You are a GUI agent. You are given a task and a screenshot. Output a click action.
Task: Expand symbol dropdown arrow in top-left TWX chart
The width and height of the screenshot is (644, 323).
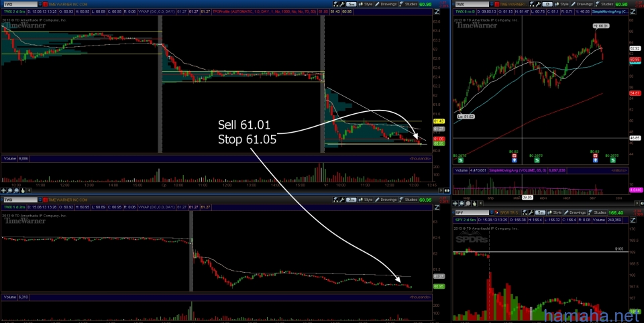click(40, 4)
